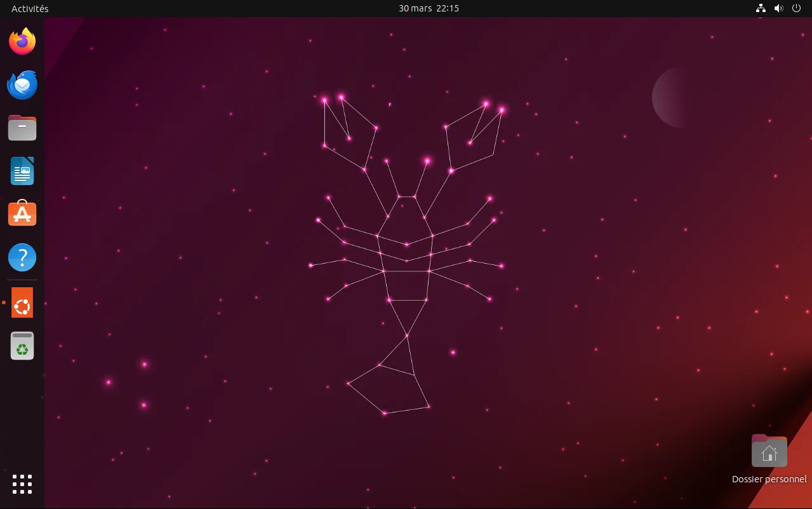Select the running Ubuntu logo app
The width and height of the screenshot is (812, 509).
(22, 302)
